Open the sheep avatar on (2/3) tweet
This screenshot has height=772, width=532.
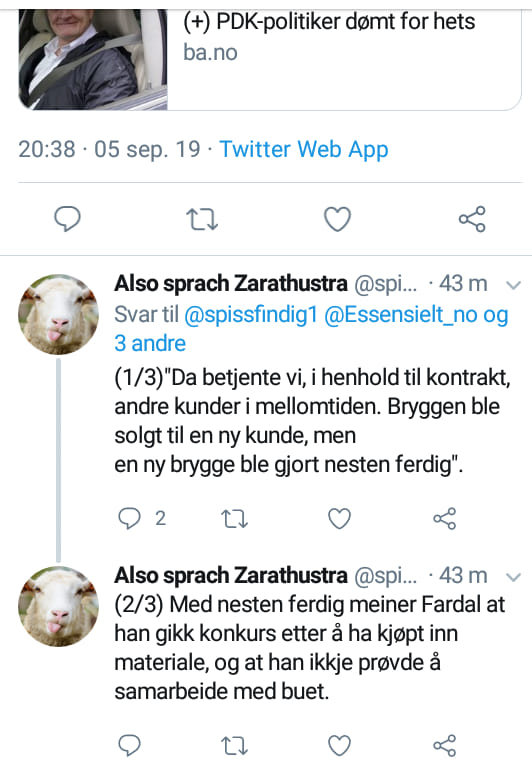pyautogui.click(x=58, y=607)
